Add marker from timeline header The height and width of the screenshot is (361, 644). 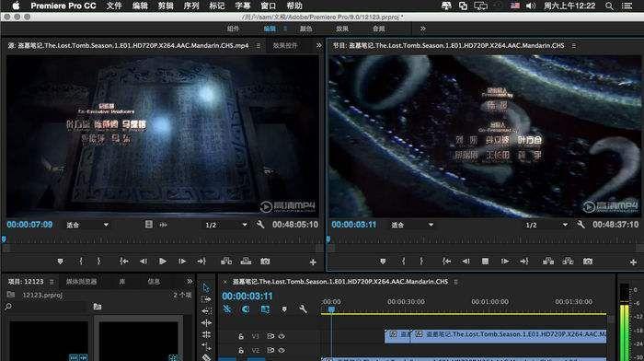(x=283, y=309)
